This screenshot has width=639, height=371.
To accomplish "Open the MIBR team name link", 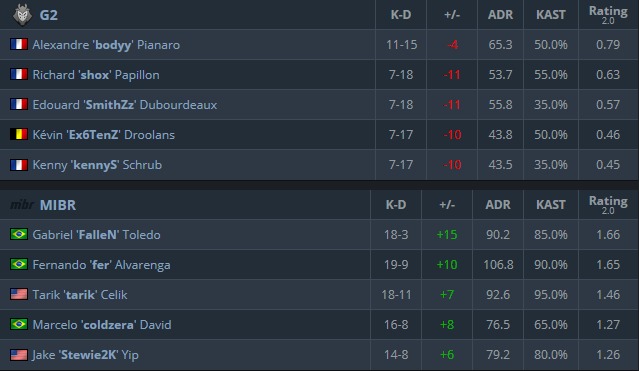I will [58, 205].
